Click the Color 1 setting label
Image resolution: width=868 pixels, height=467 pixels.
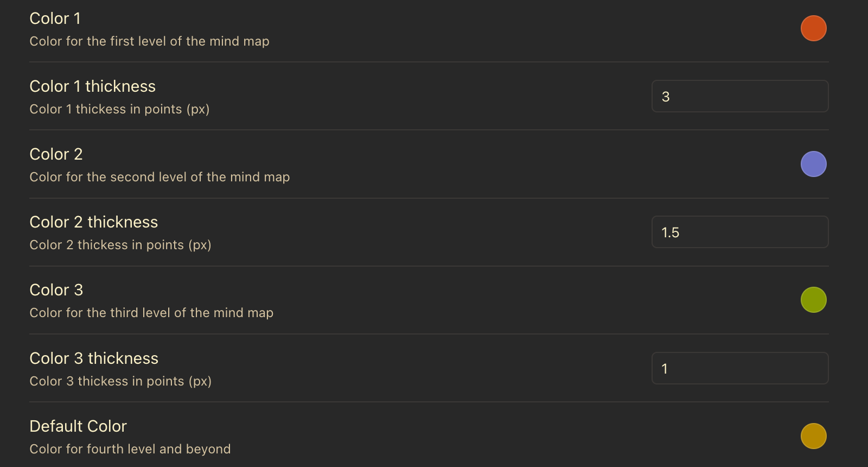pyautogui.click(x=55, y=18)
